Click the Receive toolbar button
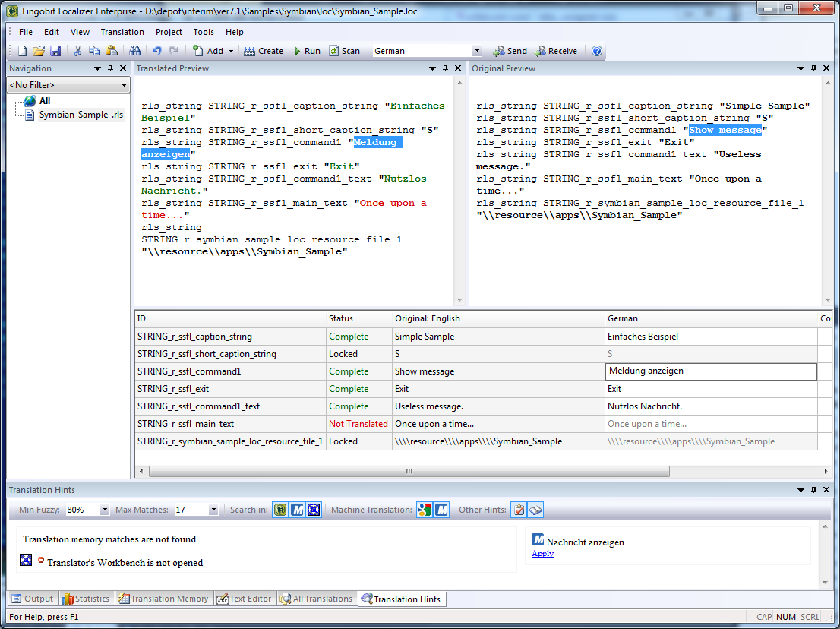This screenshot has height=629, width=840. 556,51
